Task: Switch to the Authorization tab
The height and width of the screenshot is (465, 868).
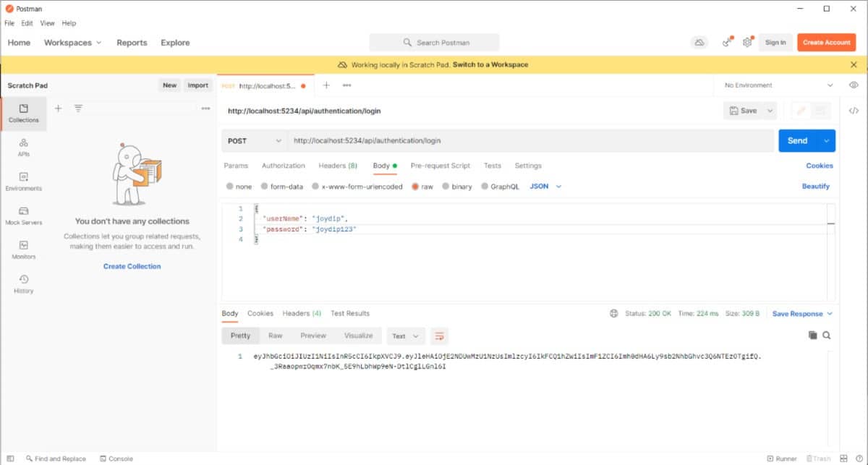Action: [x=283, y=166]
